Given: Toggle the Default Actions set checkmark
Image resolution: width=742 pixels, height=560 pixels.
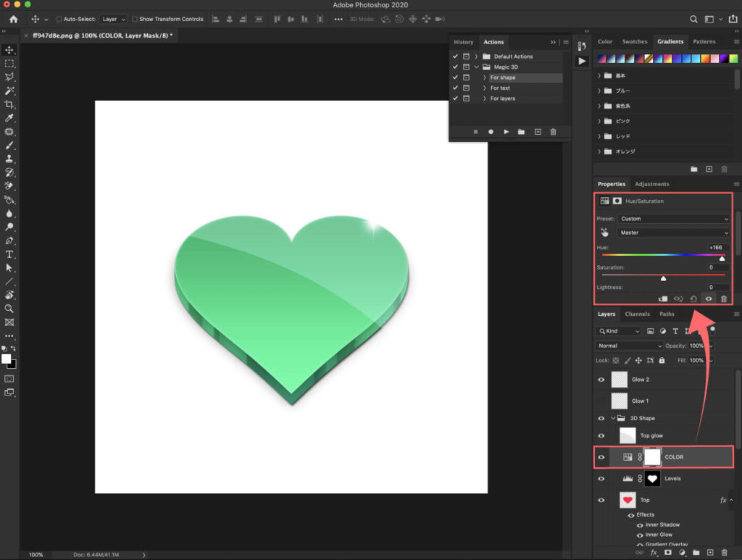Looking at the screenshot, I should pyautogui.click(x=455, y=57).
